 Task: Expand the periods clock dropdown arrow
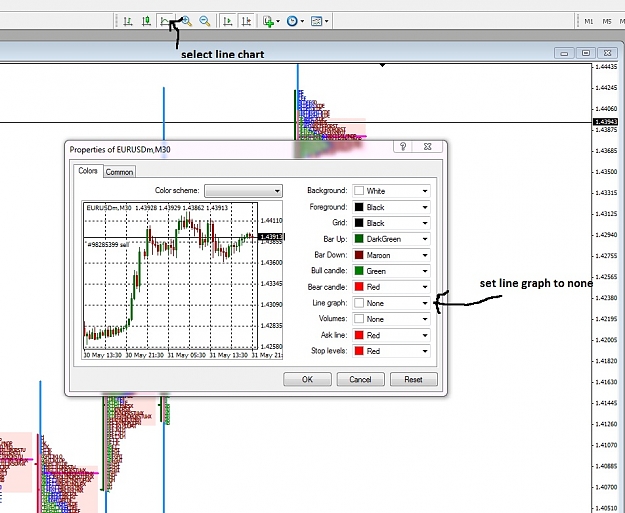click(302, 21)
